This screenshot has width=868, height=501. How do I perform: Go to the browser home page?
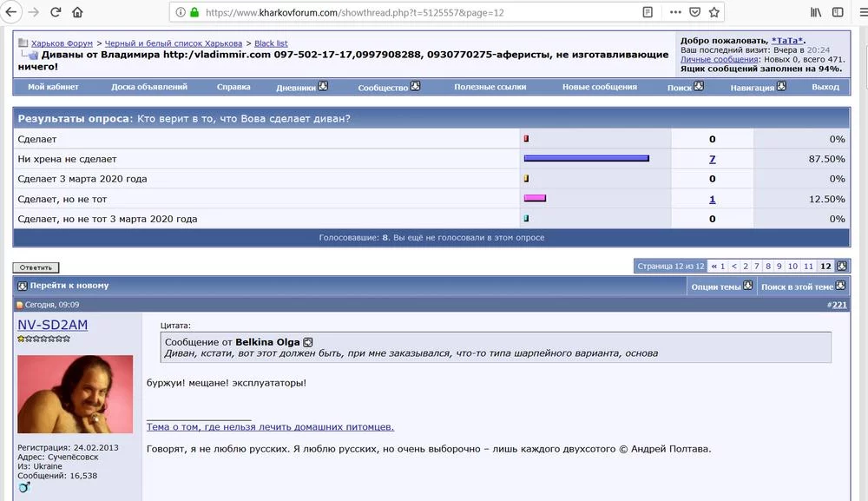coord(78,12)
